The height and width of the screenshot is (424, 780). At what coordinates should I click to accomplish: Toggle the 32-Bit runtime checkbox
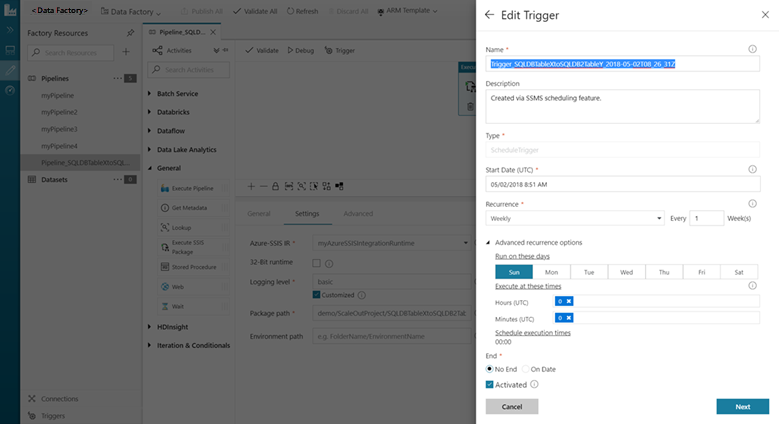[x=316, y=263]
